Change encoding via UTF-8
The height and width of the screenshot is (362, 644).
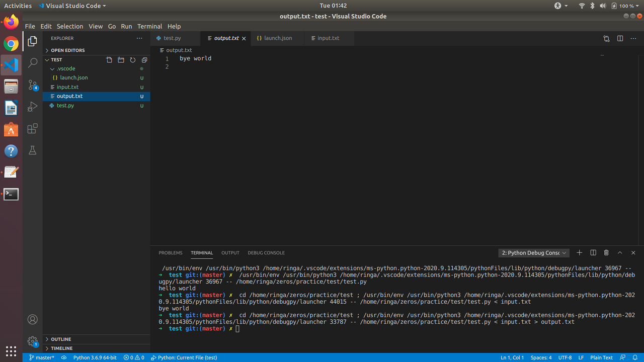[x=565, y=357]
